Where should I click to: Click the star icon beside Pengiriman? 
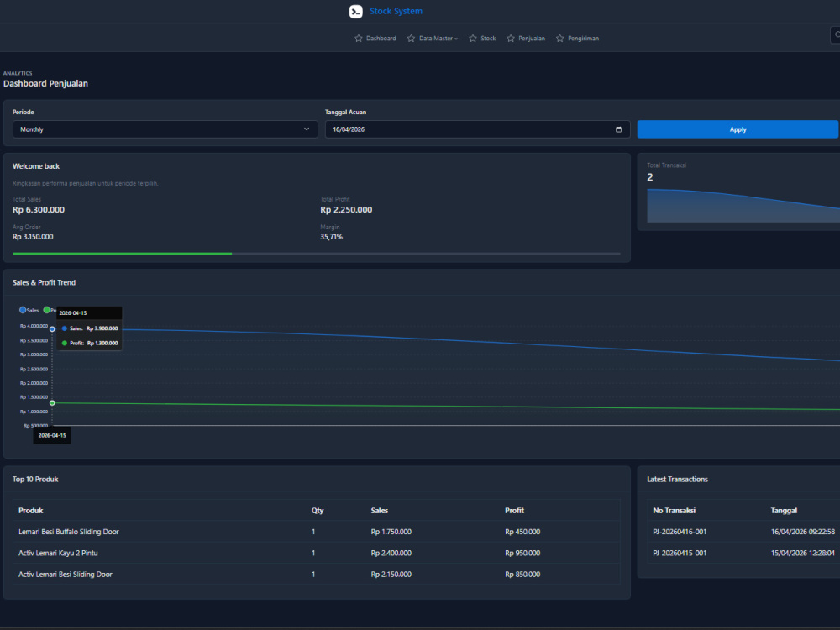click(559, 39)
